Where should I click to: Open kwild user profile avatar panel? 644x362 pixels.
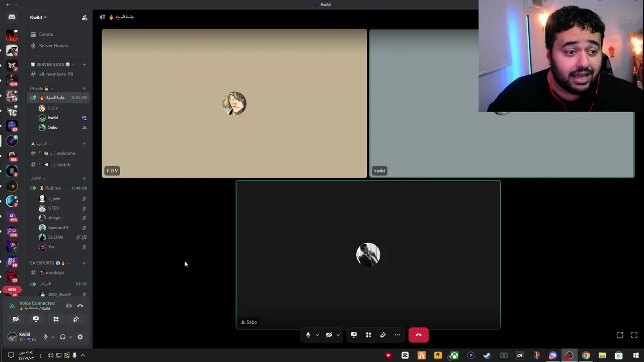coord(13,337)
